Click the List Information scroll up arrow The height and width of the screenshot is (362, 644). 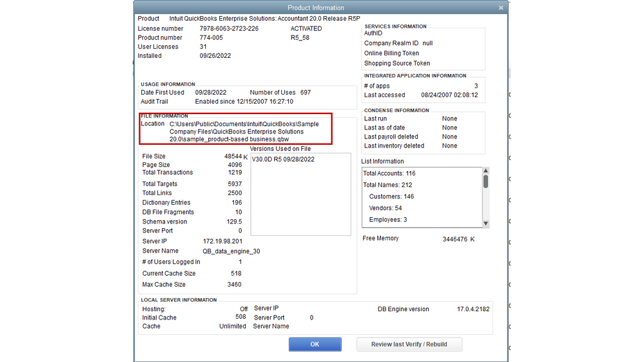pyautogui.click(x=486, y=171)
